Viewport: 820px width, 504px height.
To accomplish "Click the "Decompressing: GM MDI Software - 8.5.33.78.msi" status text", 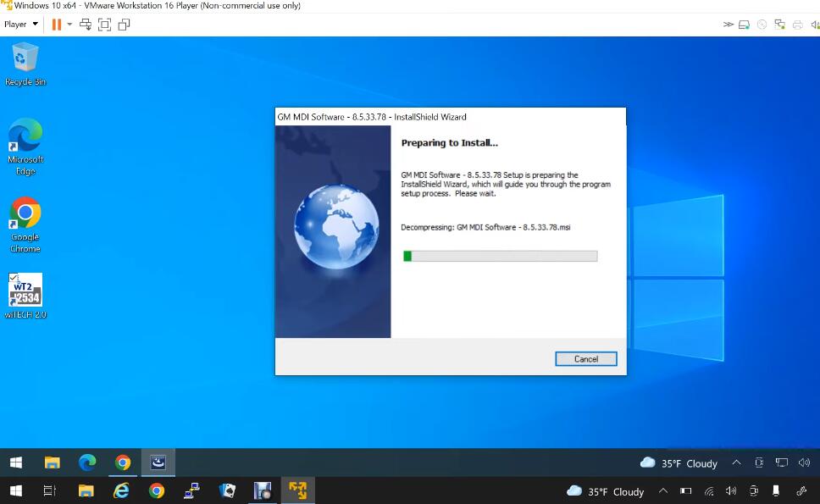I will click(485, 227).
